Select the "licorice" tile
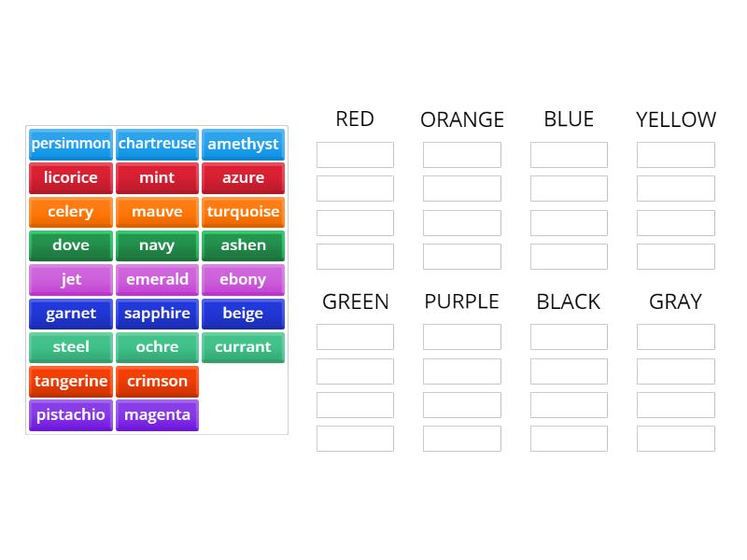 click(x=70, y=177)
